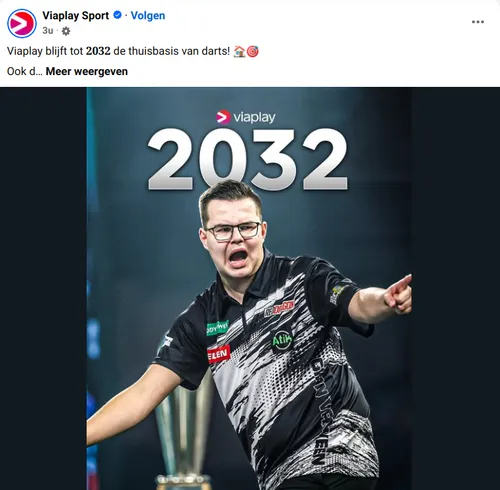Click the blue verified badge
500x490 pixels.
117,15
